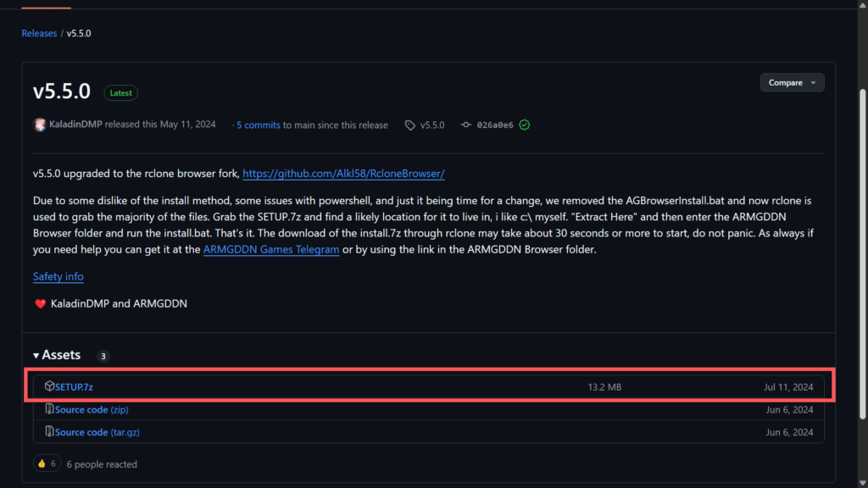Screen dimensions: 868x488
Task: Click the Latest release badge
Action: 120,93
